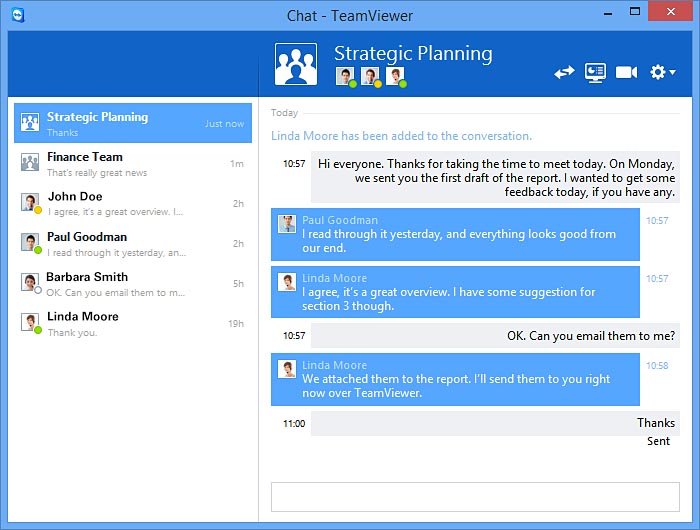Click first participant avatar under Strategic Planning title

point(346,76)
